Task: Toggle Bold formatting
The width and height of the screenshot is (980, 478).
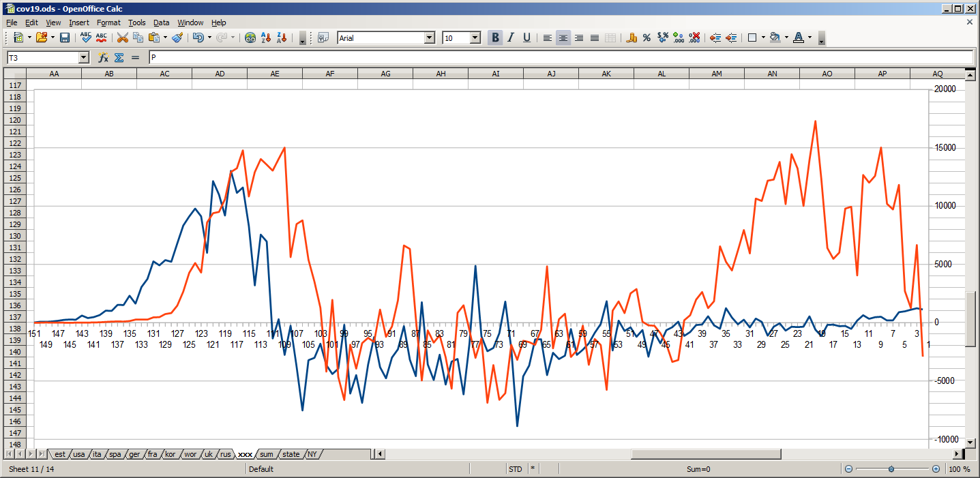Action: point(495,38)
